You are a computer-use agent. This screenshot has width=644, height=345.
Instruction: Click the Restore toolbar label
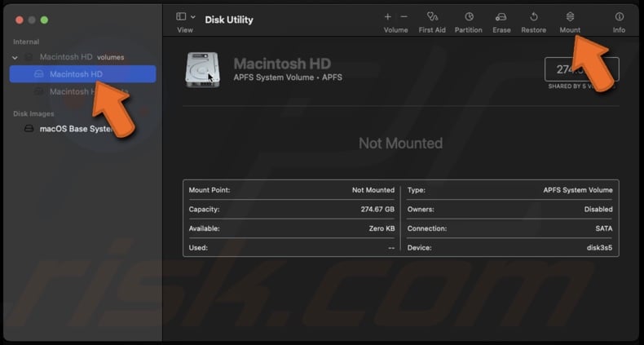coord(533,30)
